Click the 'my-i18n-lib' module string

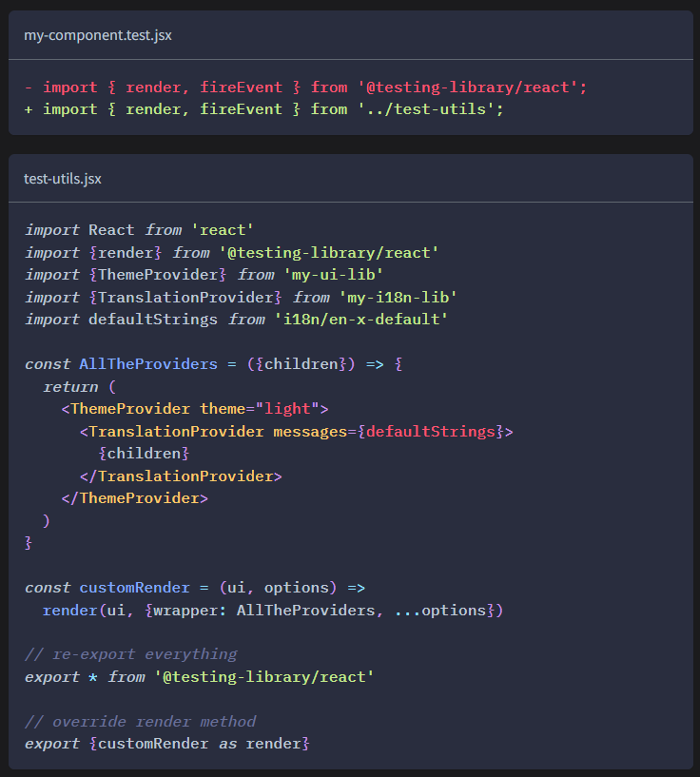(x=398, y=297)
